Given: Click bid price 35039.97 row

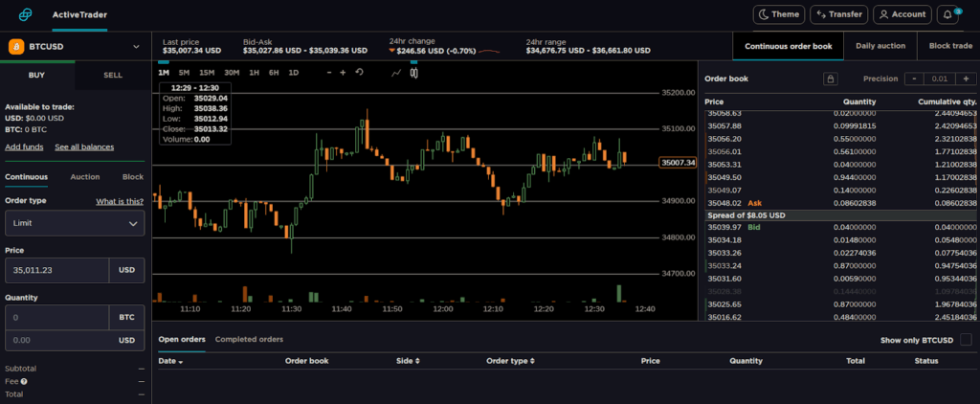Looking at the screenshot, I should [x=840, y=227].
